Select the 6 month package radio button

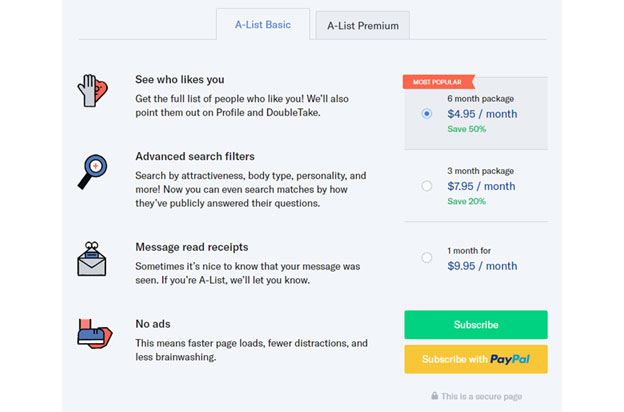(x=427, y=114)
